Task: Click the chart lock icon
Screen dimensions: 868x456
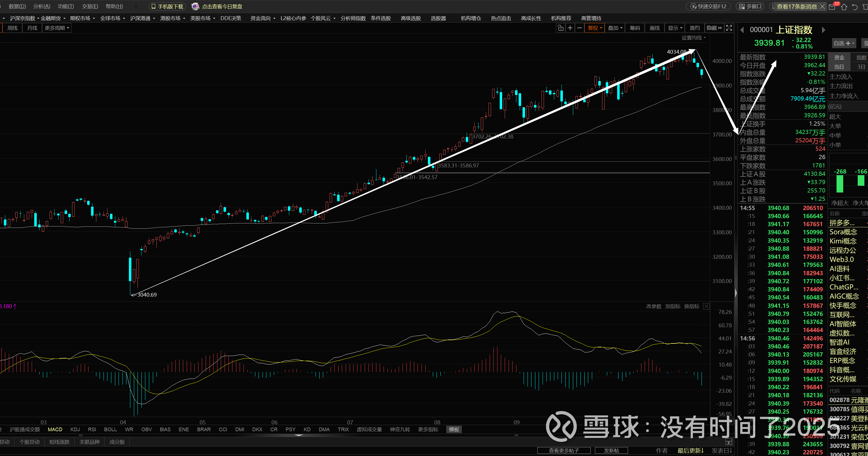Action: 560,28
